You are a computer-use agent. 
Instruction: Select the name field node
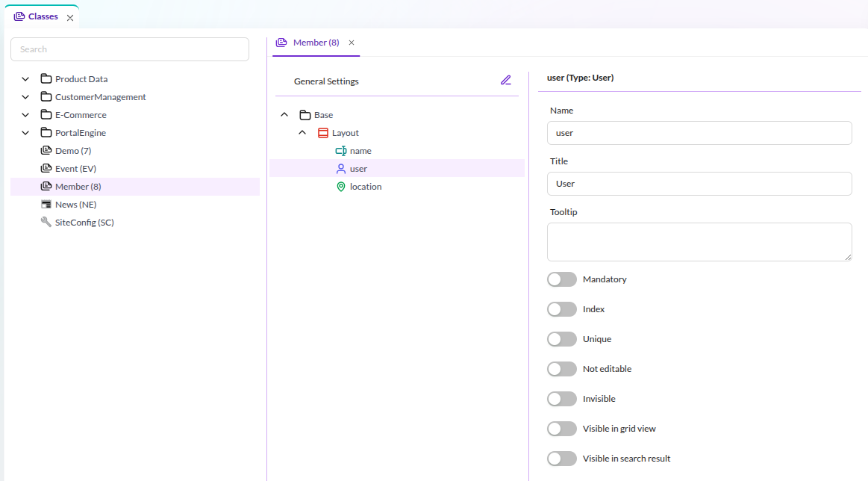360,151
